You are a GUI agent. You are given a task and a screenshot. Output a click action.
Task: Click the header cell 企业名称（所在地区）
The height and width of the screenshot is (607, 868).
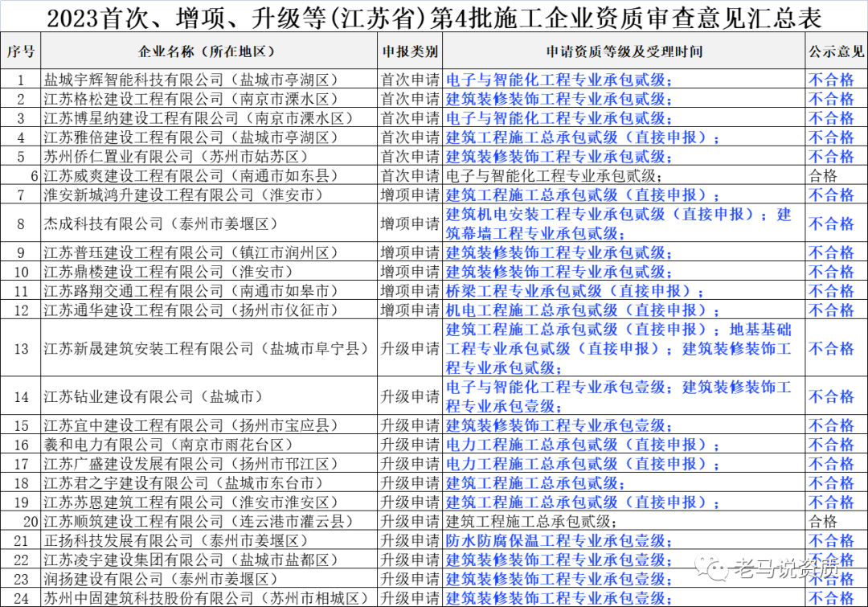tap(209, 51)
